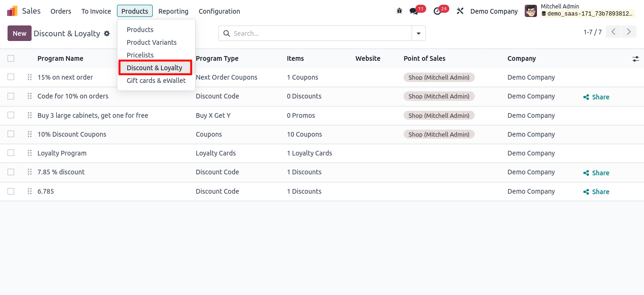Collapse the Products menu
Viewport: 644px width, 295px height.
(135, 11)
